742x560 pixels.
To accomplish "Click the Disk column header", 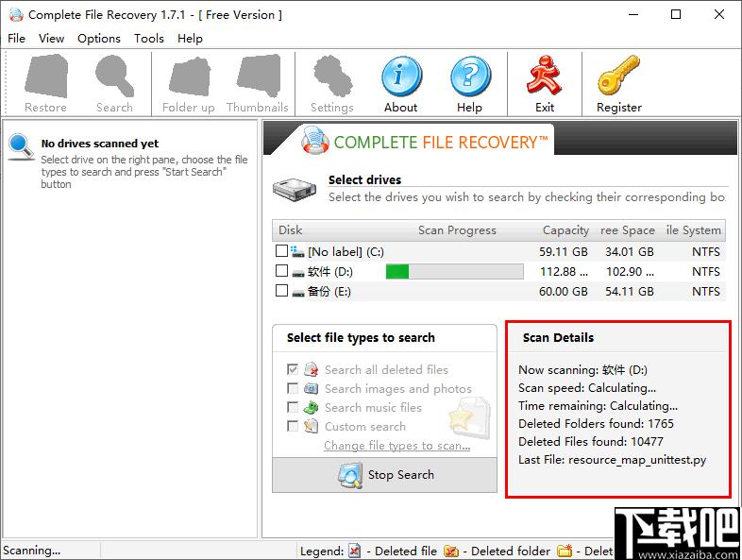I will [290, 230].
